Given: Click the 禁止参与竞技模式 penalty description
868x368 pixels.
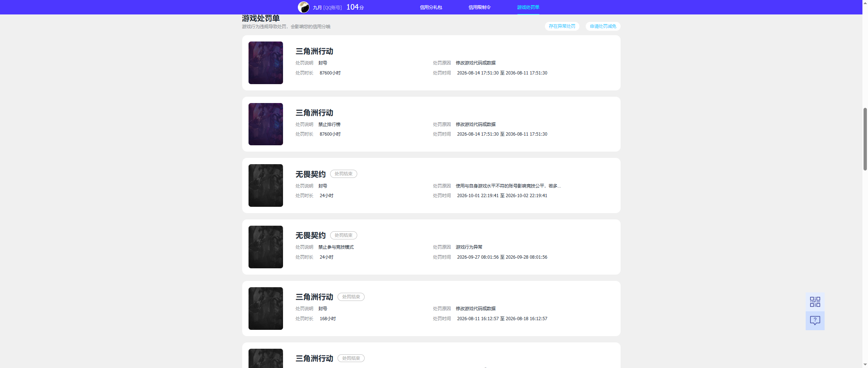Looking at the screenshot, I should pyautogui.click(x=336, y=247).
